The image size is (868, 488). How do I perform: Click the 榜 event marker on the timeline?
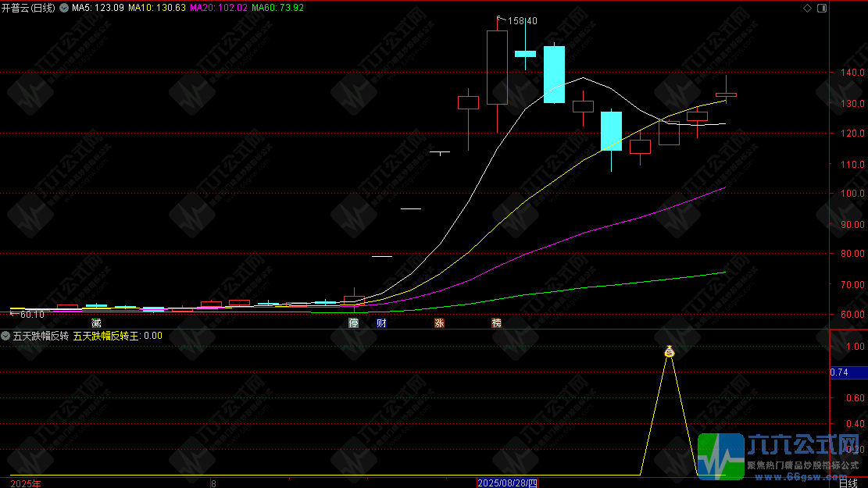(x=497, y=323)
